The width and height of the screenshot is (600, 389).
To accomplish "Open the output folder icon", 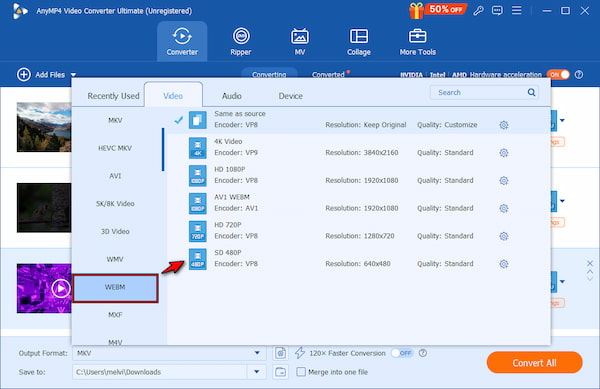I will pos(280,372).
